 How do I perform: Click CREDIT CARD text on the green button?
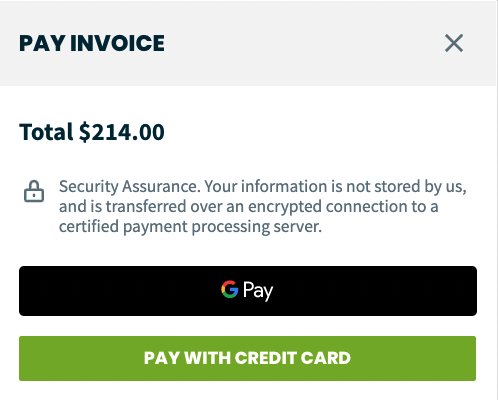click(293, 358)
